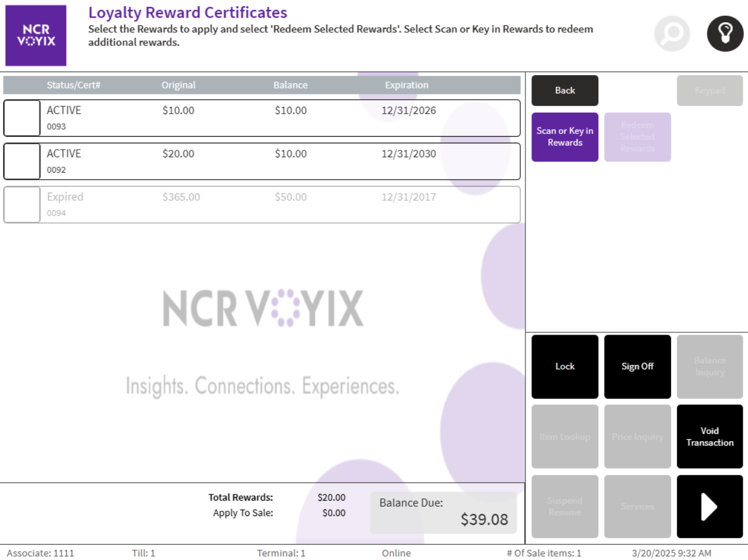
Task: Click the right arrow next page button
Action: [709, 507]
